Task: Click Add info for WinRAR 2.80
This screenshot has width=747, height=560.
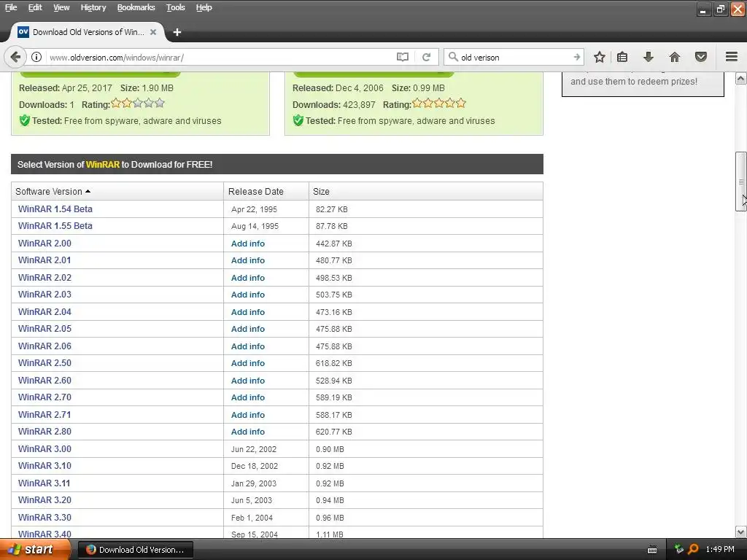Action: pos(248,432)
